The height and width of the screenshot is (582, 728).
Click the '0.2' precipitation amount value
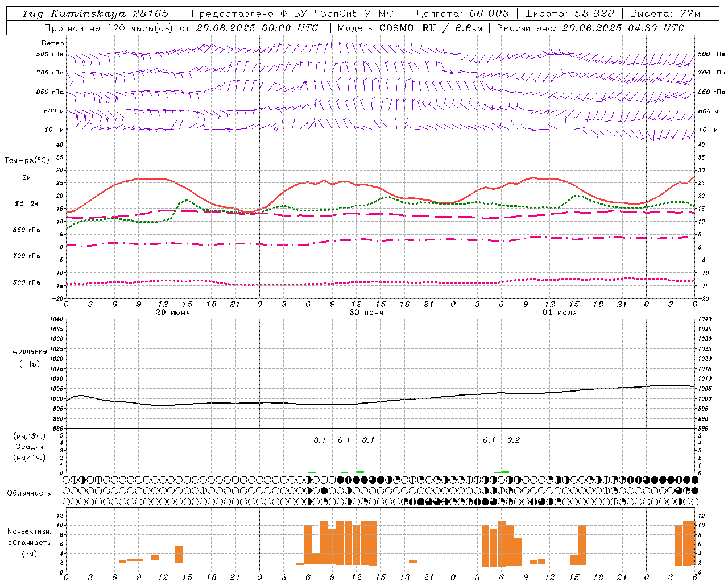click(x=514, y=440)
